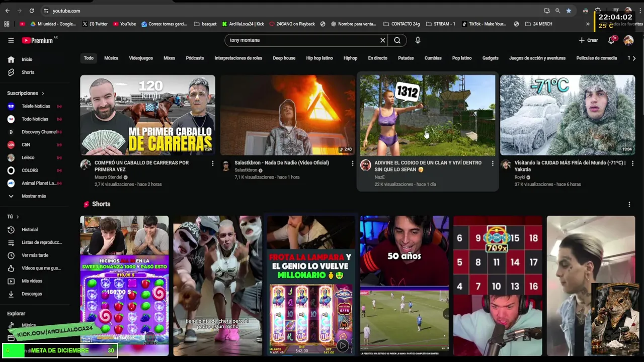This screenshot has width=644, height=362.
Task: Open more options for Royki Yakutia video
Action: coord(632,163)
